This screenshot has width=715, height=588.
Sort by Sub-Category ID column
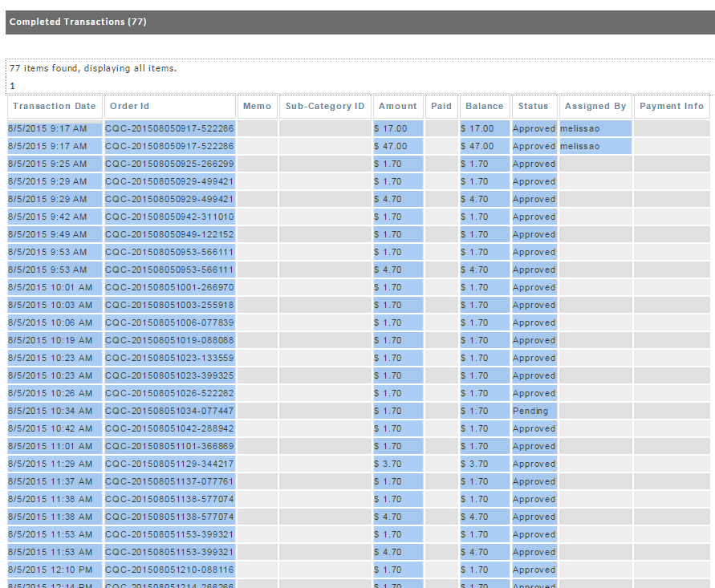point(325,106)
